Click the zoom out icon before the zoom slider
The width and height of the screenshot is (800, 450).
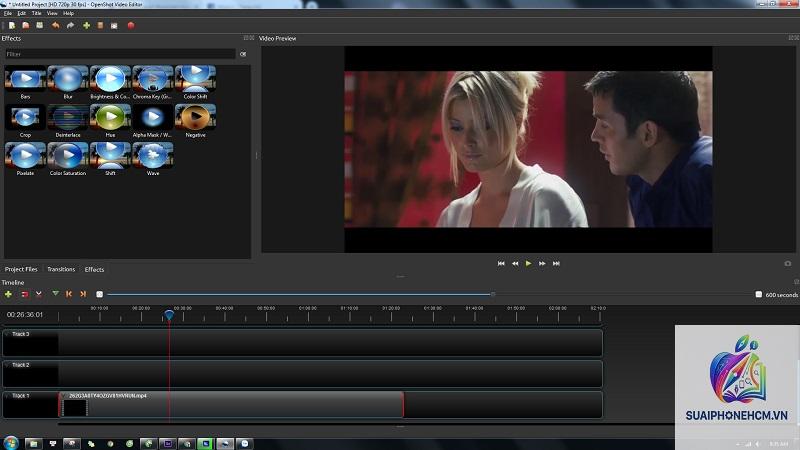pos(99,294)
